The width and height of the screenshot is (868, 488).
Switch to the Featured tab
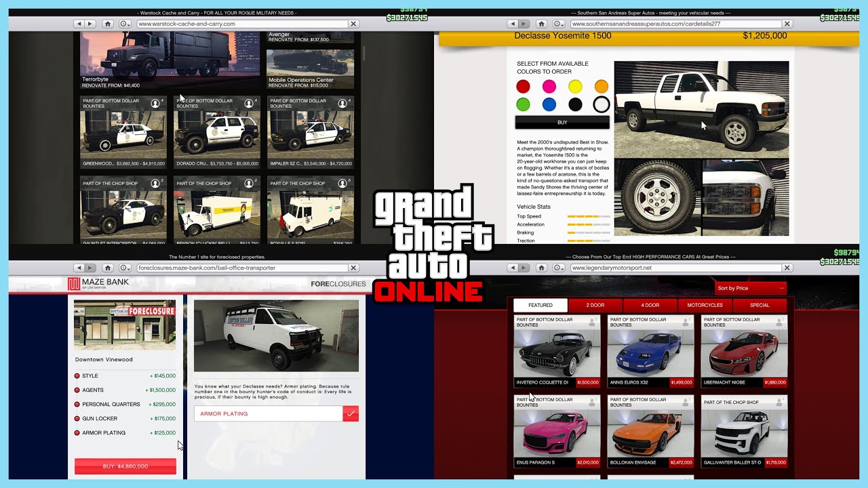540,305
